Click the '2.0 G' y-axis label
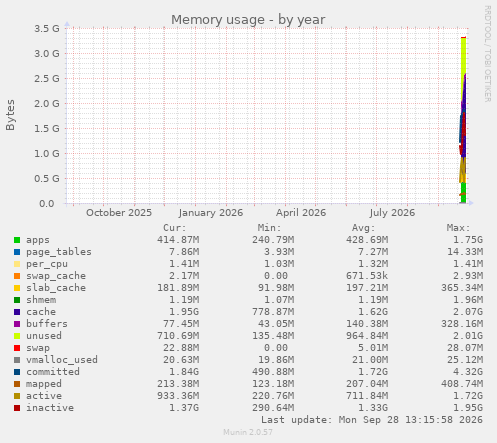 (x=47, y=103)
